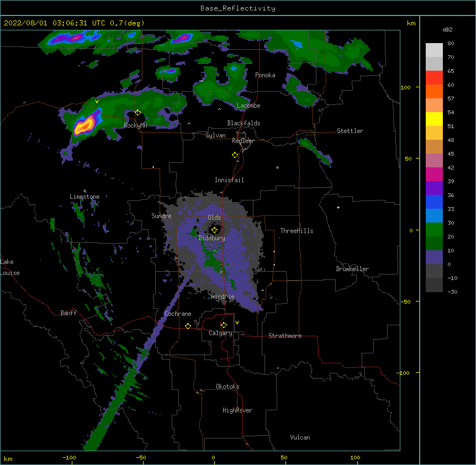Select the yellow V marker above the intense storm cell
The height and width of the screenshot is (465, 476).
[97, 102]
